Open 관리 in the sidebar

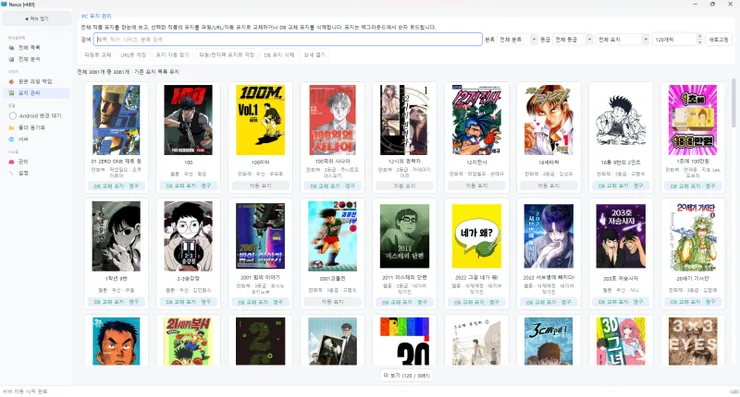[35, 161]
